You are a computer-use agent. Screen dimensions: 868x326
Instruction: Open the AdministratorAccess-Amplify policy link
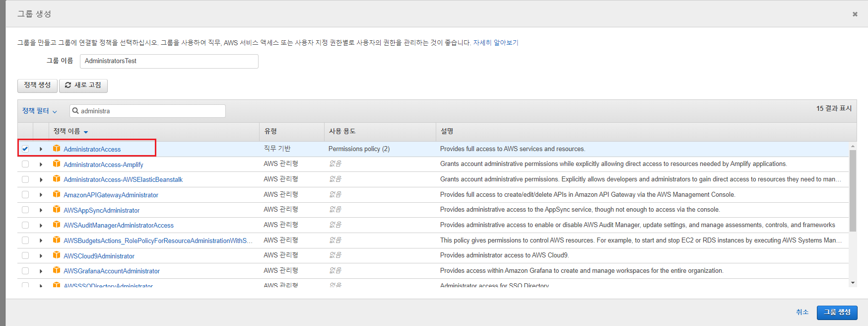(103, 164)
